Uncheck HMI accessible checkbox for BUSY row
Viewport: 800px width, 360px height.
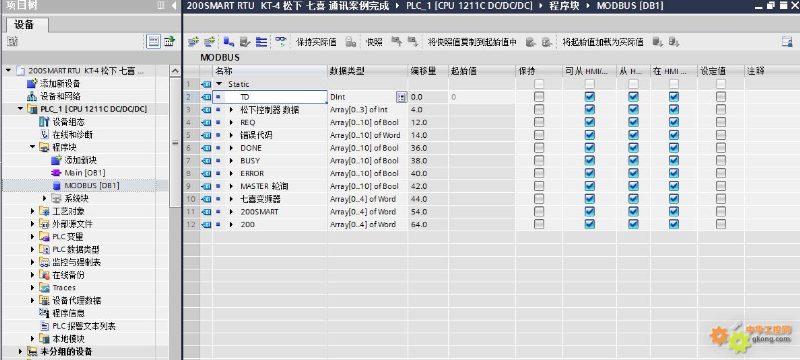click(x=590, y=161)
